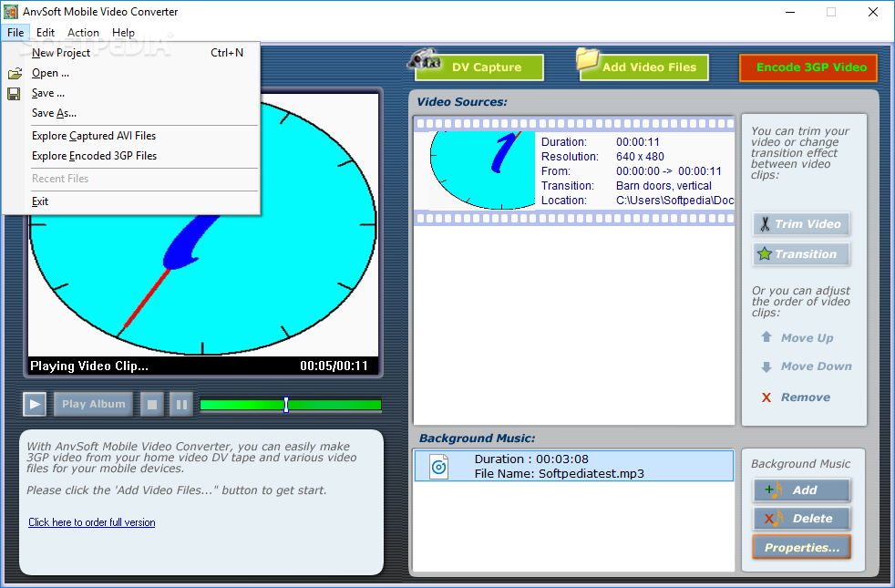Click the AnvSoft application icon in title bar

[x=11, y=12]
